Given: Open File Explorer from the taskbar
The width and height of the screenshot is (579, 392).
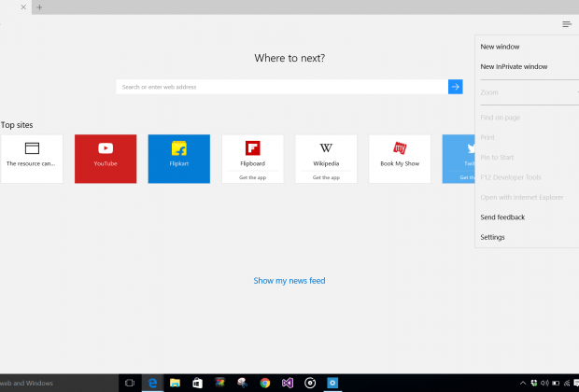Looking at the screenshot, I should tap(175, 384).
